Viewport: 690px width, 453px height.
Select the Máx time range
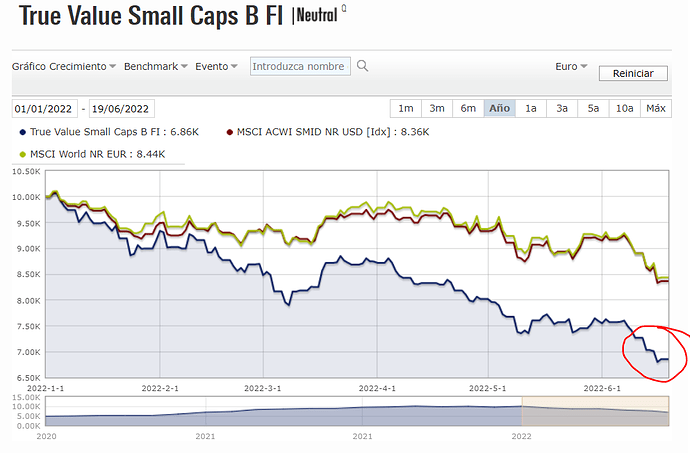click(x=656, y=108)
